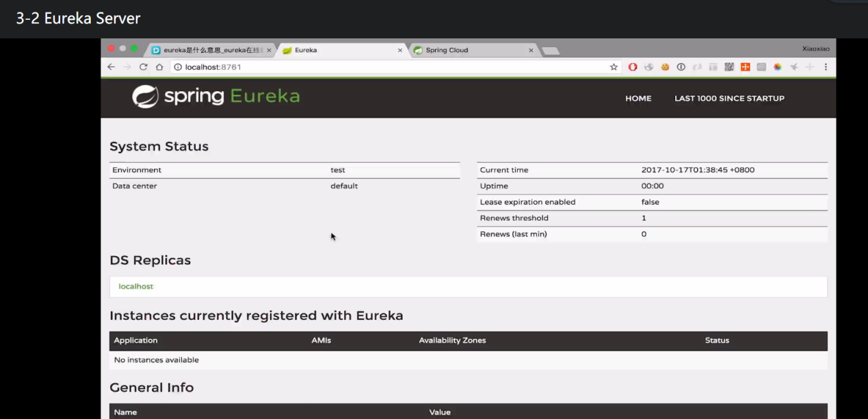
Task: Bookmark this page with the star icon
Action: [614, 67]
